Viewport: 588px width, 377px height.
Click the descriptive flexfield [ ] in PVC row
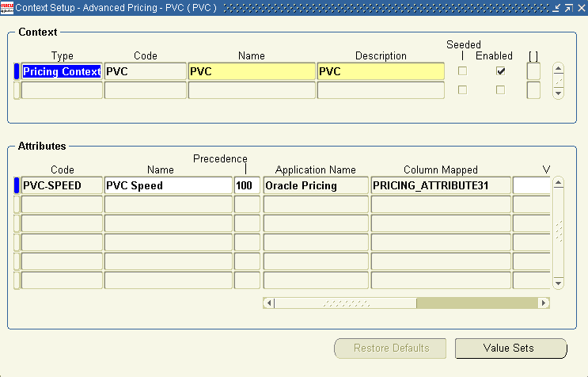(533, 71)
